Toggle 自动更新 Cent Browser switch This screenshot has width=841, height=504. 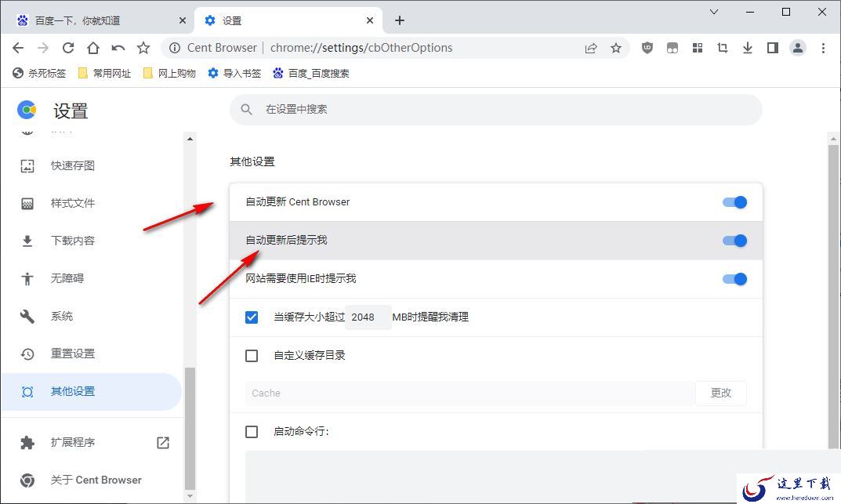tap(734, 202)
